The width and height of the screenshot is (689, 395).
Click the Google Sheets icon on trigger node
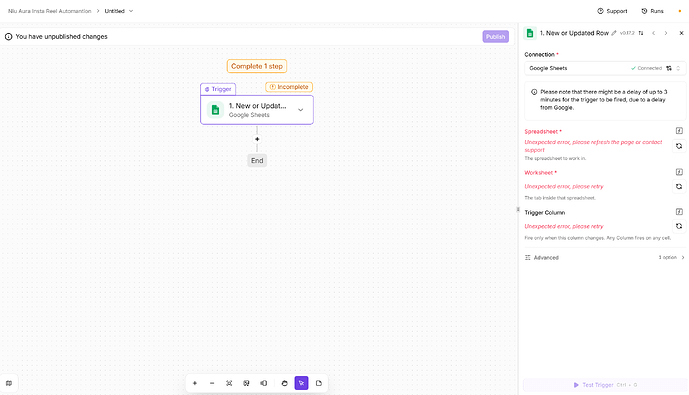[215, 110]
